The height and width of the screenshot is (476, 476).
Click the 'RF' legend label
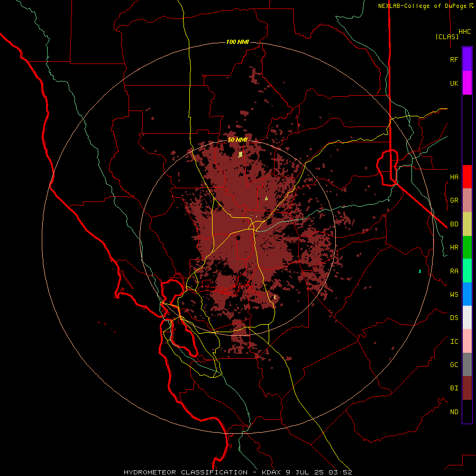point(454,59)
